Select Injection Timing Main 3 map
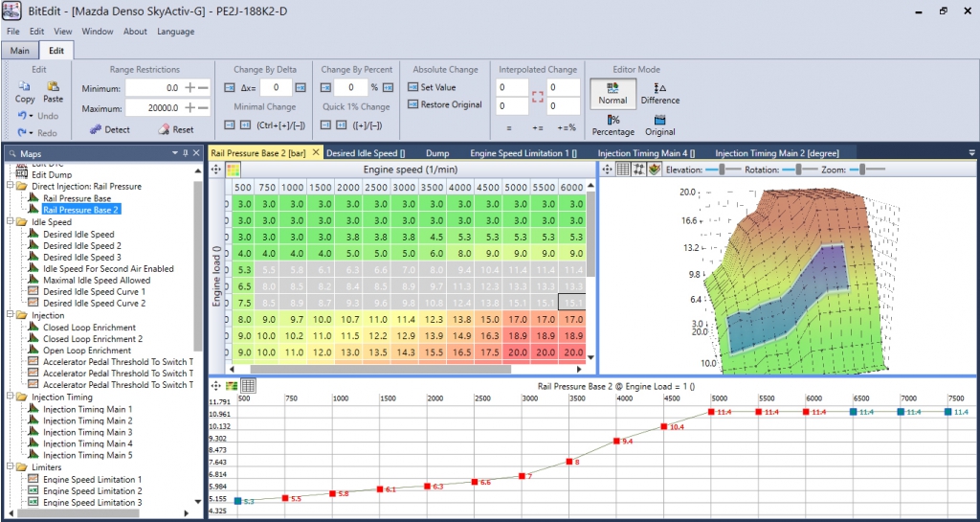 click(x=87, y=432)
